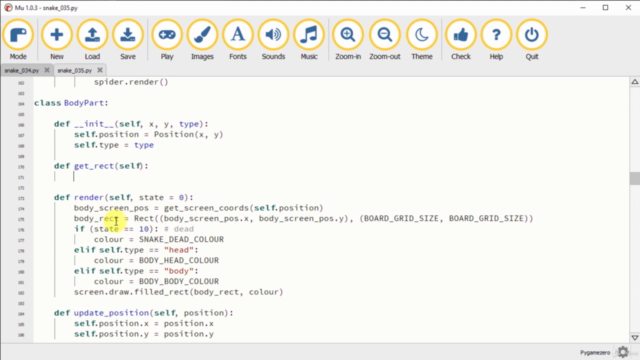Screen dimensions: 640x360
Task: Check the code for errors
Action: (461, 40)
